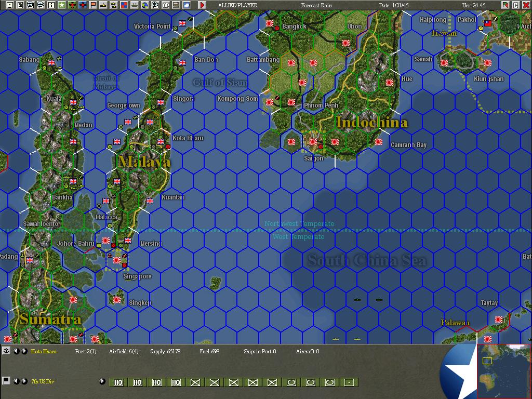Click the orange flag bases list icon
This screenshot has width=532, height=399.
click(x=92, y=5)
